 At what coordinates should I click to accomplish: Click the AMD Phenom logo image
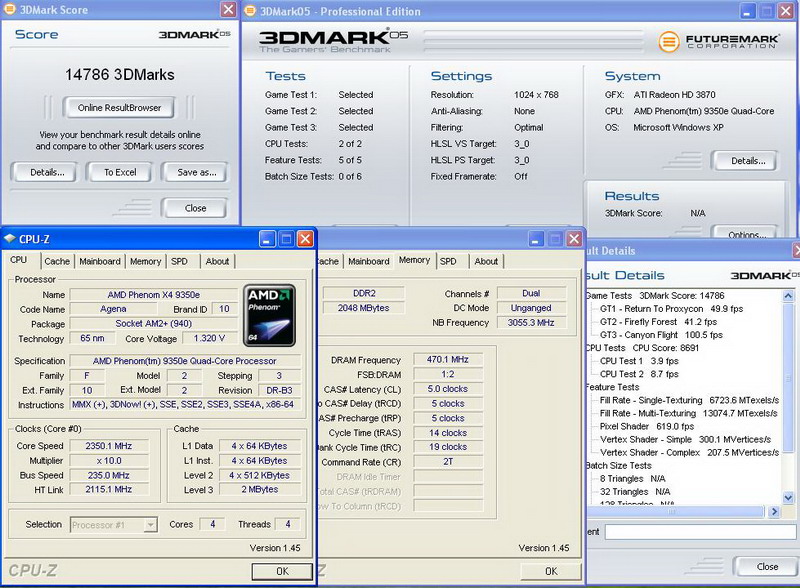point(269,315)
